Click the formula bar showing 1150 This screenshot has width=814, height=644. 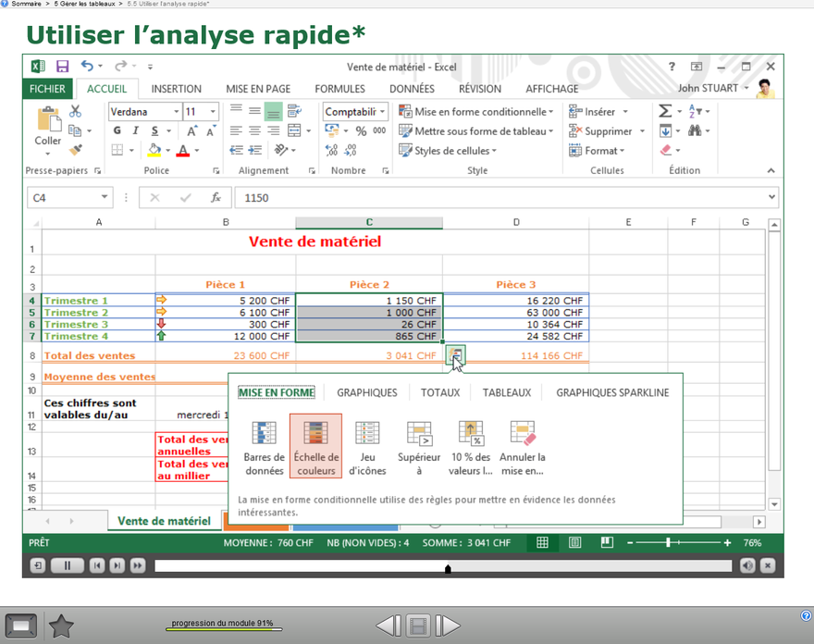(499, 198)
